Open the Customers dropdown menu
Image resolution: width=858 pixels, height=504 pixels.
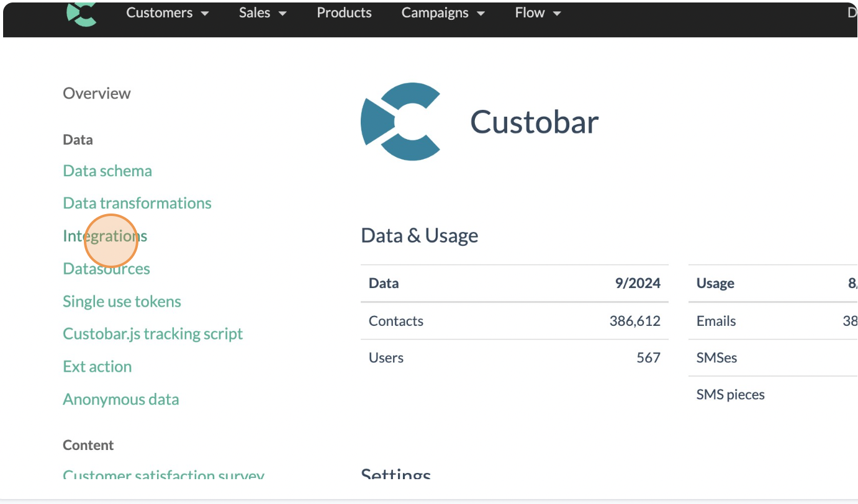[x=168, y=13]
